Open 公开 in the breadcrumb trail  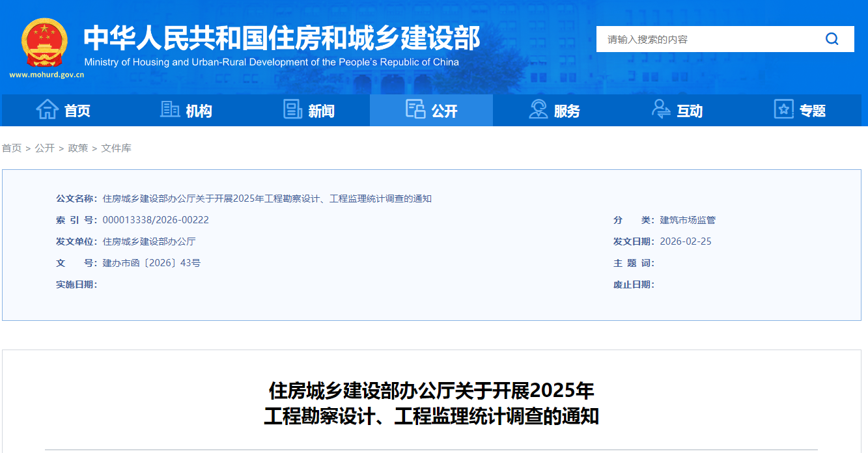click(x=45, y=148)
